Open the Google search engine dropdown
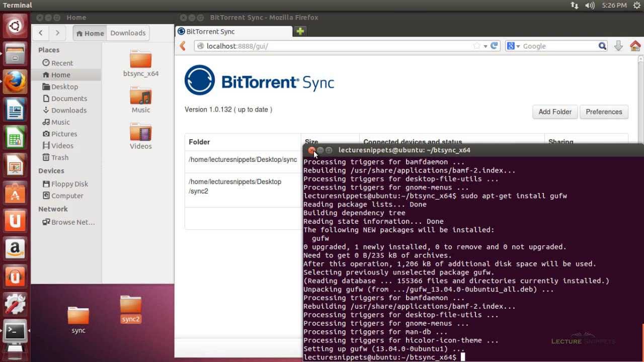644x362 pixels. coord(513,46)
